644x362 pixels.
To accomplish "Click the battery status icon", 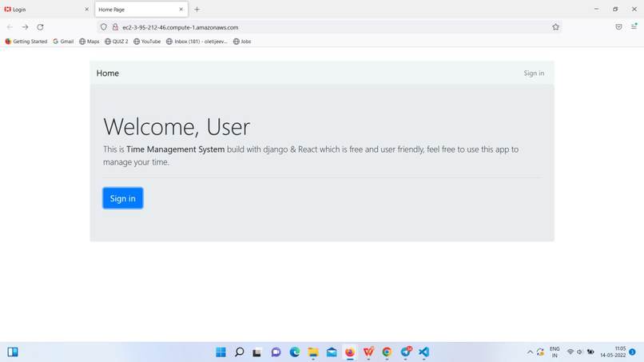I will pos(590,352).
